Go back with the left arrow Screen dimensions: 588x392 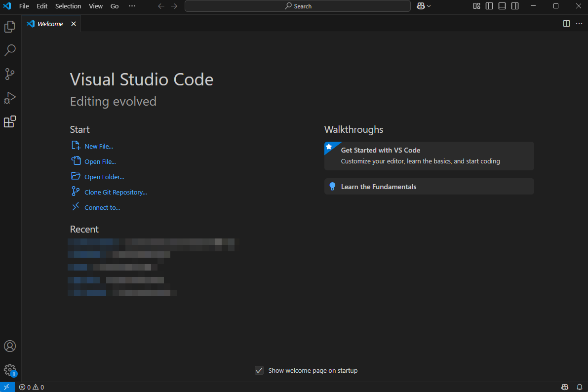(161, 6)
